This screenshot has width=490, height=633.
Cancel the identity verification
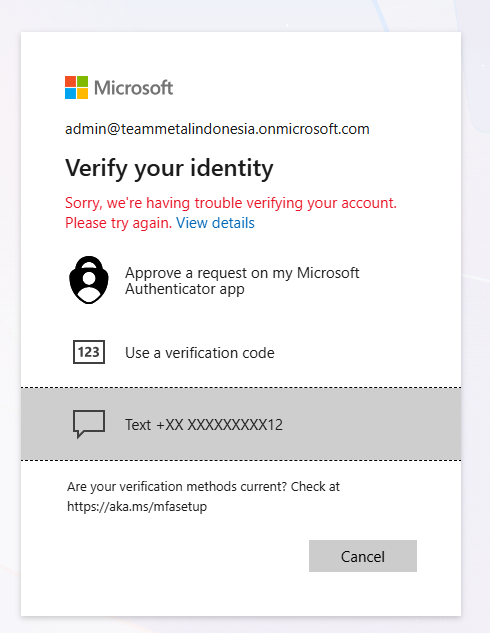pos(363,556)
